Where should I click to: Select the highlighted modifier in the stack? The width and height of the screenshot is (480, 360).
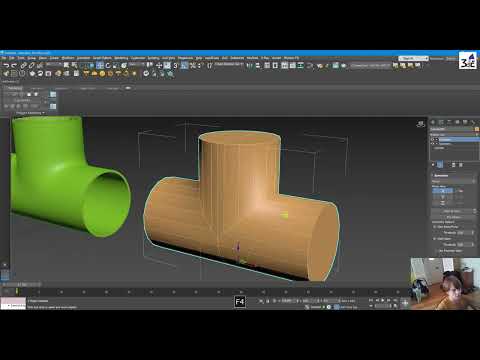pos(458,140)
